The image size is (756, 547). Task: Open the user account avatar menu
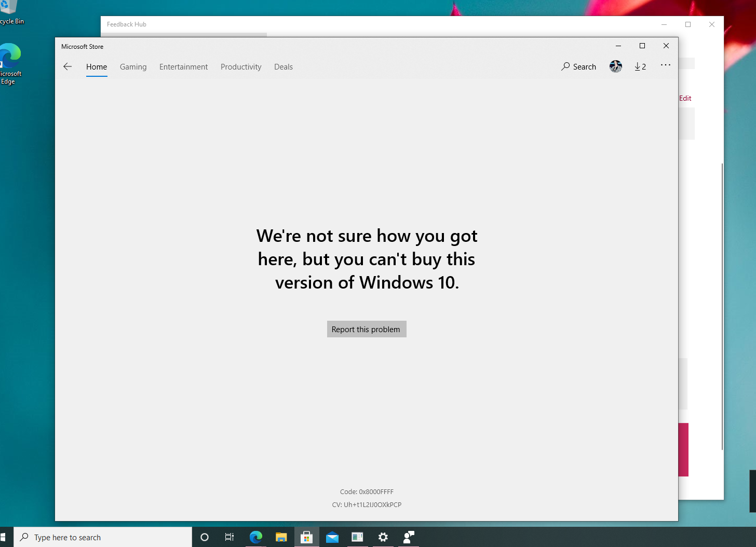616,66
